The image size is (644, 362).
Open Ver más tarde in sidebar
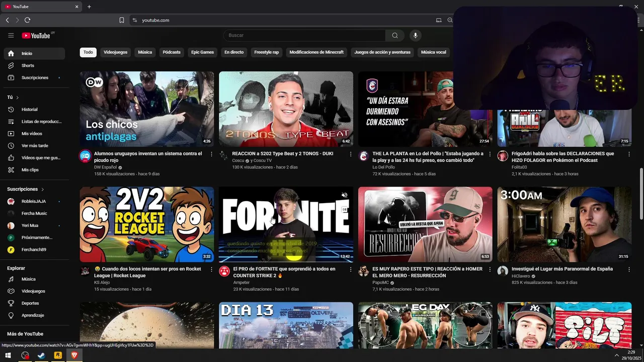click(x=34, y=145)
